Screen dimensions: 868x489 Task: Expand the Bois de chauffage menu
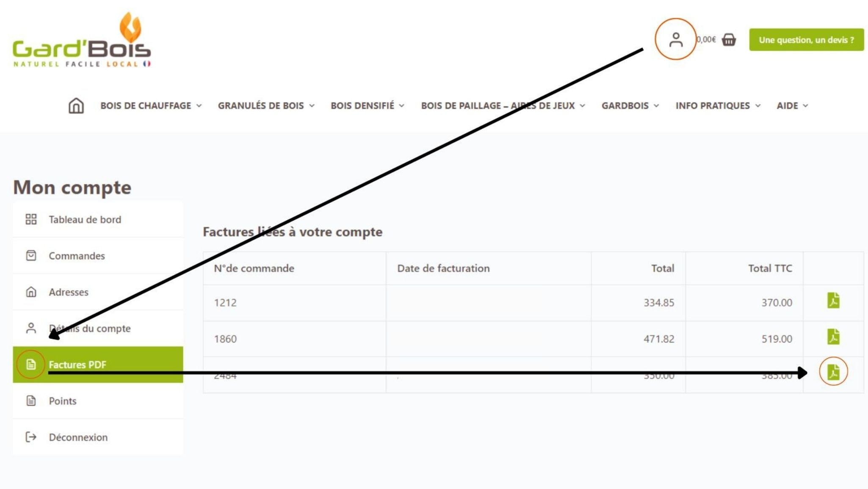click(151, 105)
